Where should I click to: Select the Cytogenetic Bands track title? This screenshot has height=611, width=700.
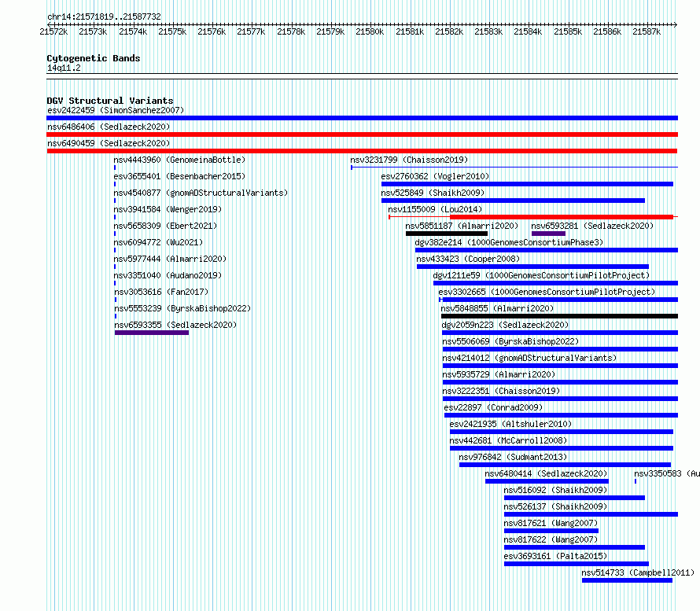click(x=94, y=58)
